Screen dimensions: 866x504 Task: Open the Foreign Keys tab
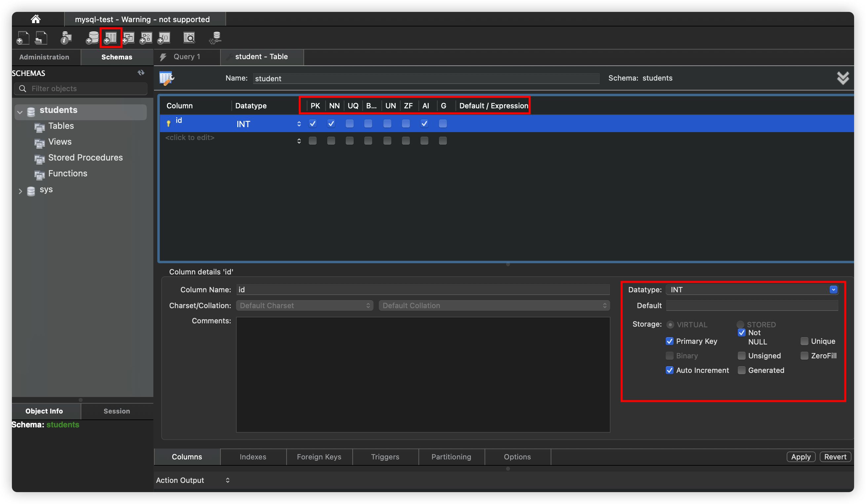[x=319, y=457]
